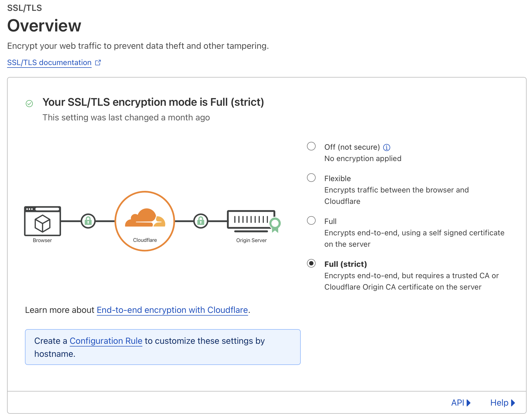Click the Cloudflare cloud logo
The height and width of the screenshot is (417, 532).
(145, 218)
